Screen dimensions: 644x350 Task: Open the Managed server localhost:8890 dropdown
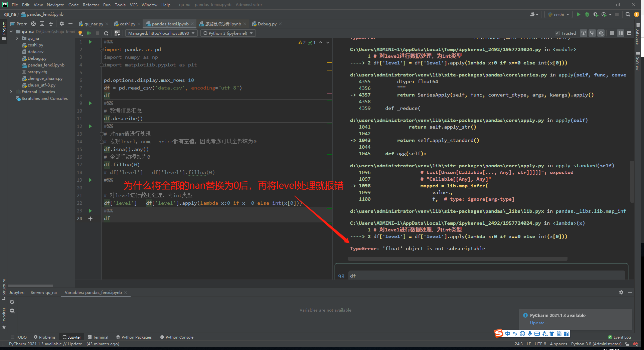[161, 33]
